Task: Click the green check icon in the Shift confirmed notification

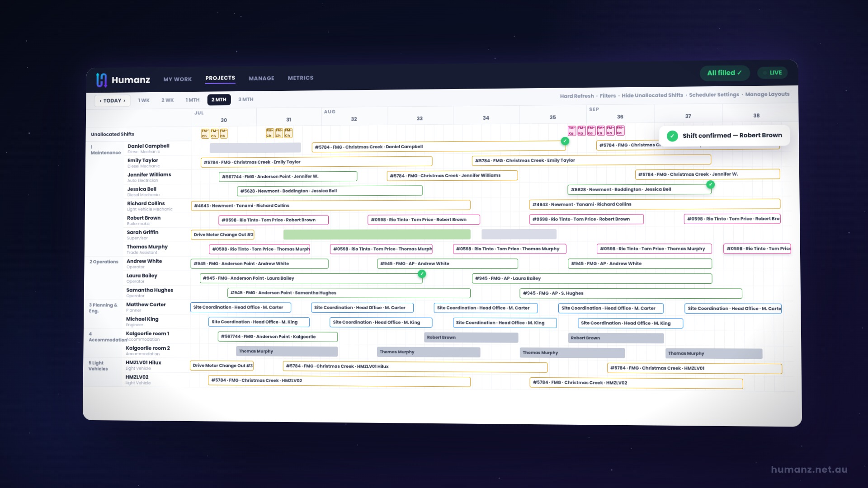Action: click(x=672, y=136)
